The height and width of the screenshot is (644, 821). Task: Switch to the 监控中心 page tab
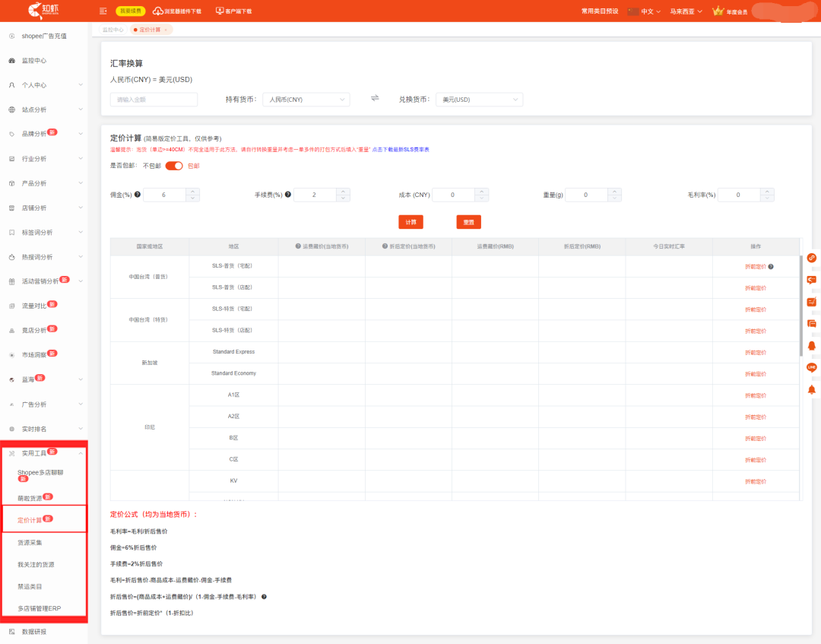113,30
